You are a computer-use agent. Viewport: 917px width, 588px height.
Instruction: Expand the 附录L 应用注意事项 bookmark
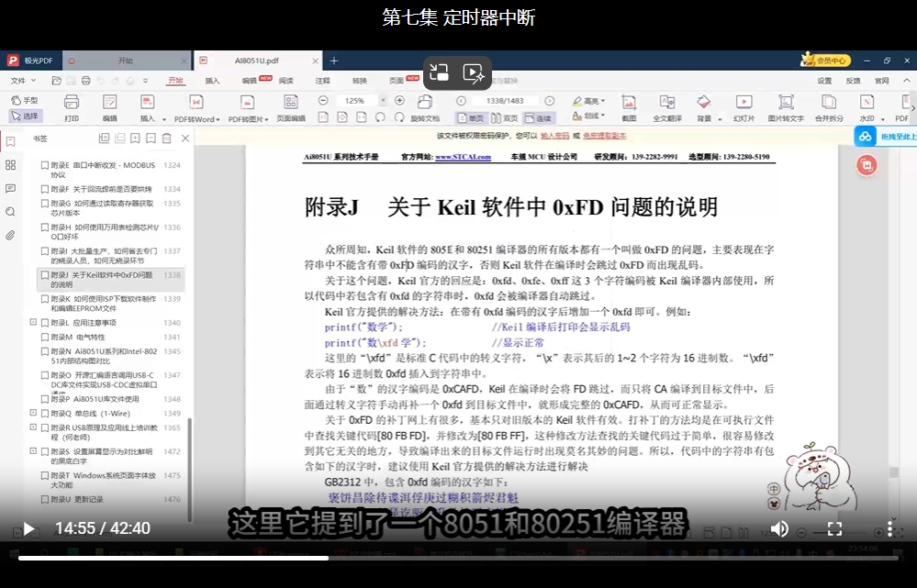33,322
